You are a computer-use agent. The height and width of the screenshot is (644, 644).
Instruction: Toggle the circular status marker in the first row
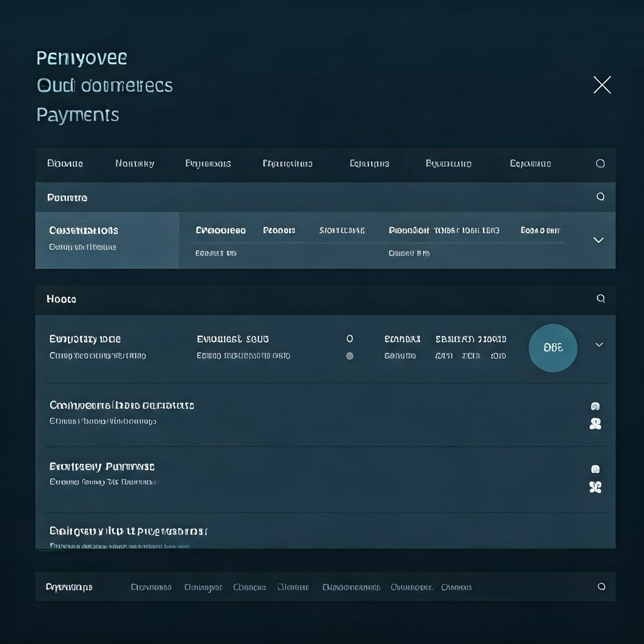coord(350,338)
